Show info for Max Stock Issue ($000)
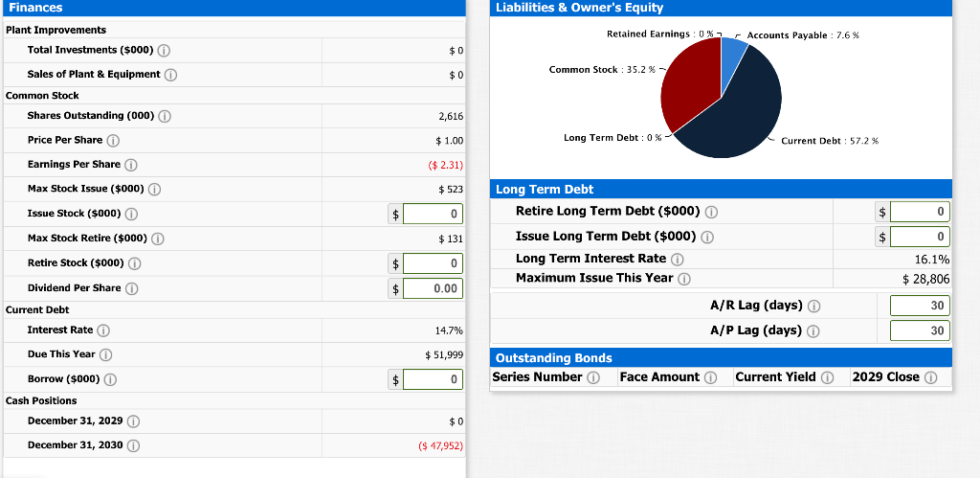The image size is (980, 478). tap(154, 190)
